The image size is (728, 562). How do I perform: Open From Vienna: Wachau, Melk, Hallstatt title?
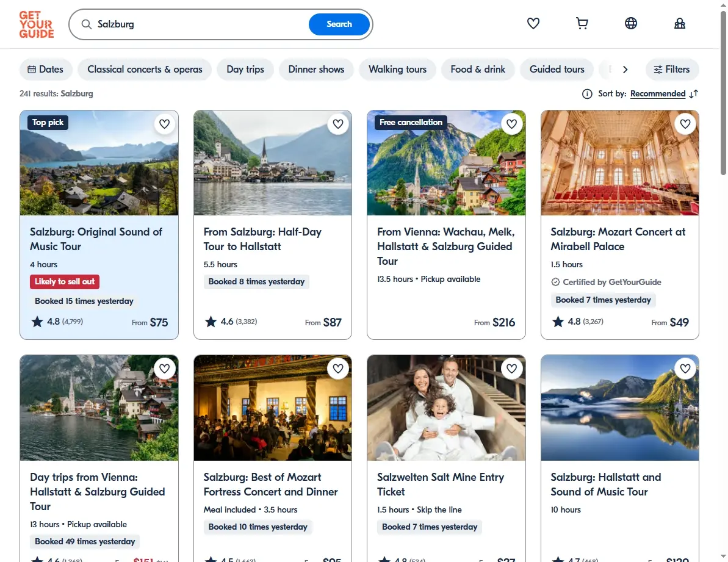pyautogui.click(x=445, y=247)
